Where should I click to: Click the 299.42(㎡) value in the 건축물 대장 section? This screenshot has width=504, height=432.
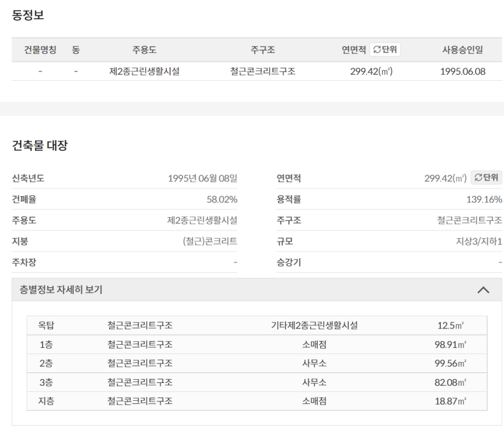coord(445,178)
